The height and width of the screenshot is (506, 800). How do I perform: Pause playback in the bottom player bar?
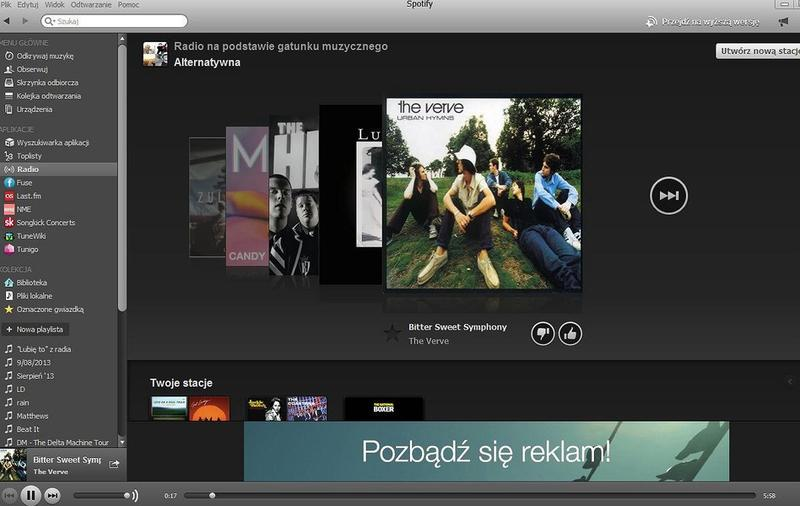pos(31,495)
